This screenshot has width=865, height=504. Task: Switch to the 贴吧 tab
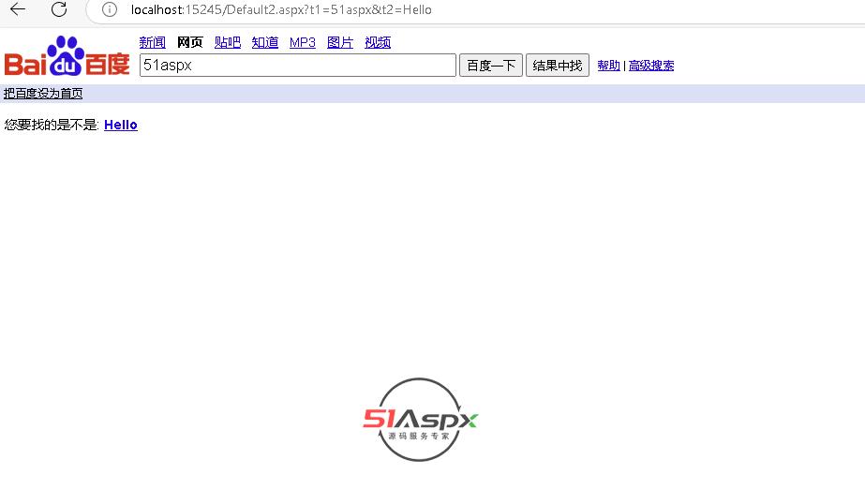coord(227,42)
